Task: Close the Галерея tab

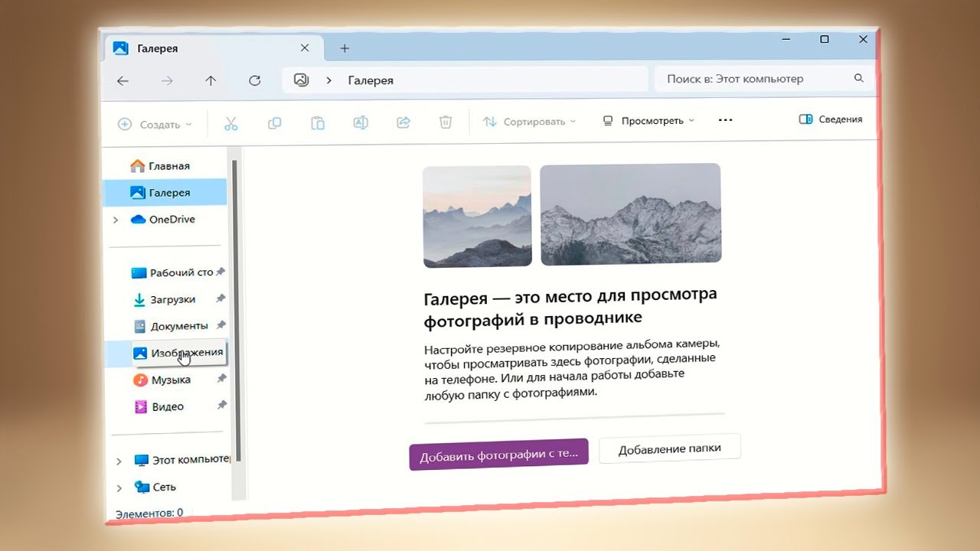Action: 305,47
